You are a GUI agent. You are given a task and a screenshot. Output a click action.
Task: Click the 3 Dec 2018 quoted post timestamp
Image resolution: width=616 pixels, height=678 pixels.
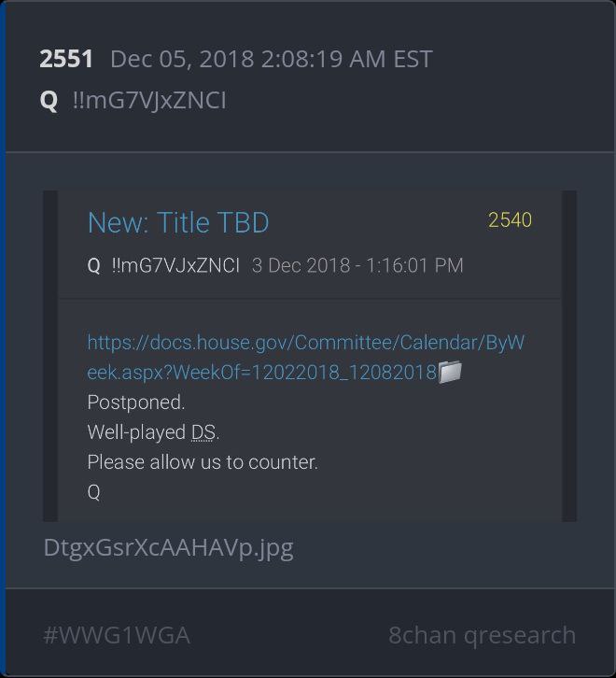357,265
